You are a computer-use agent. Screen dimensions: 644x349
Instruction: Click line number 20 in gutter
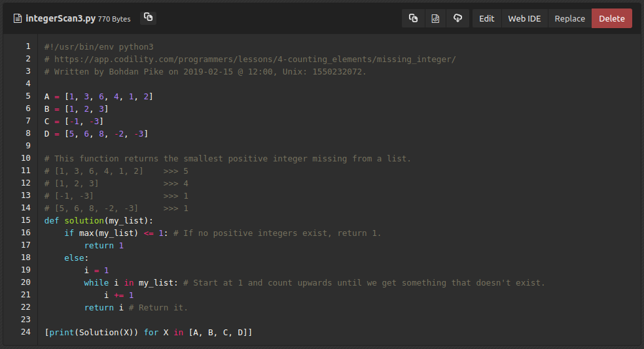26,282
